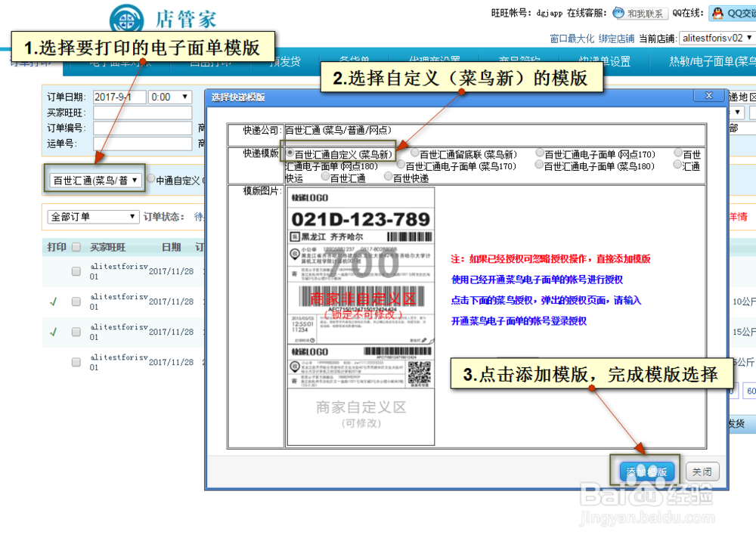
Task: Click the 日期 column header
Action: coord(171,247)
